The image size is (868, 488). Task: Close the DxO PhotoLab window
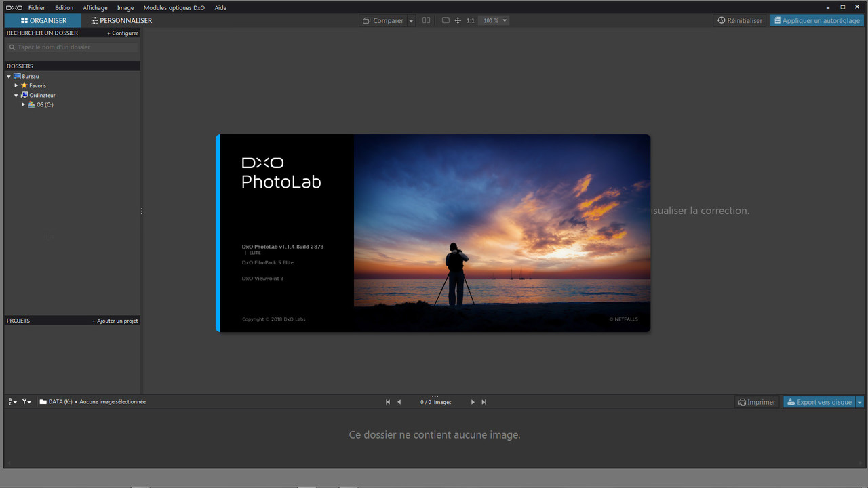click(x=858, y=7)
